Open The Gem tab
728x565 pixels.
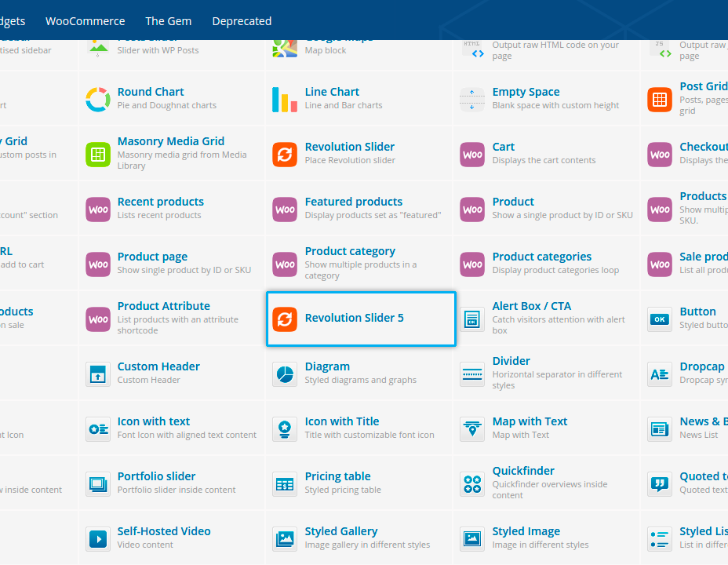point(168,21)
